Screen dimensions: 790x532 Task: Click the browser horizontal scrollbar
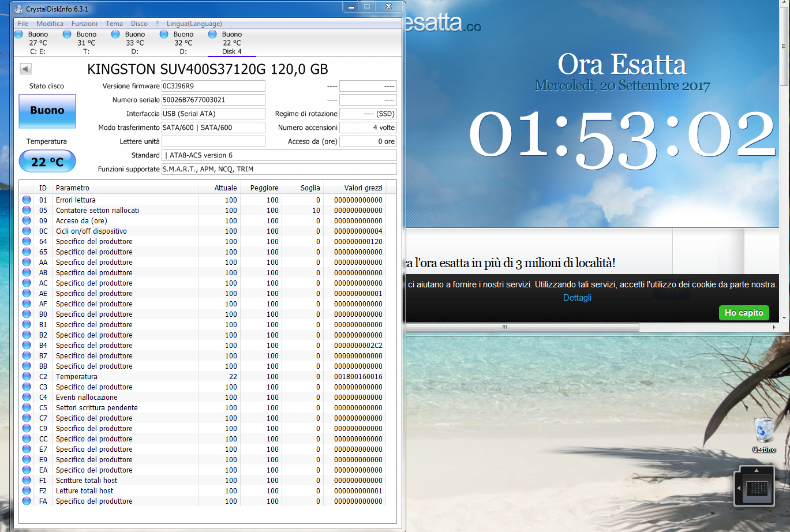522,327
